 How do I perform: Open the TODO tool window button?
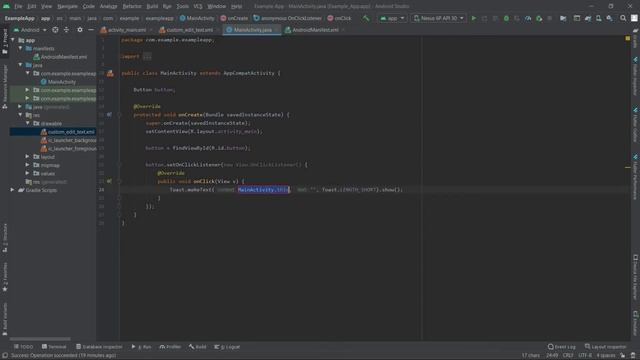pos(24,347)
